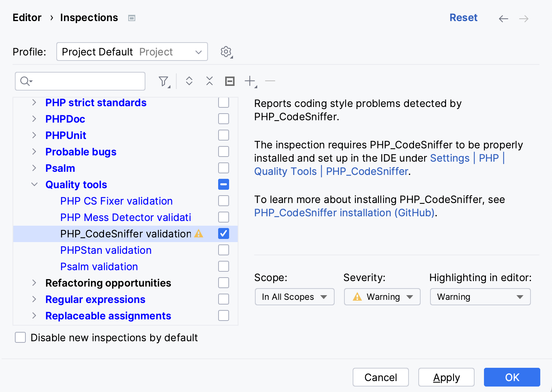
Task: Click the Editor breadcrumb item
Action: [x=27, y=18]
